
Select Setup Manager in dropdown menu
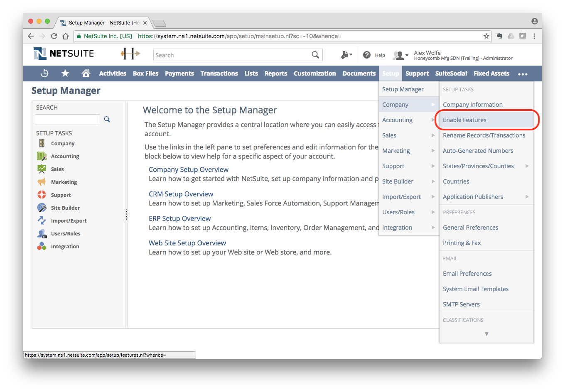click(409, 89)
